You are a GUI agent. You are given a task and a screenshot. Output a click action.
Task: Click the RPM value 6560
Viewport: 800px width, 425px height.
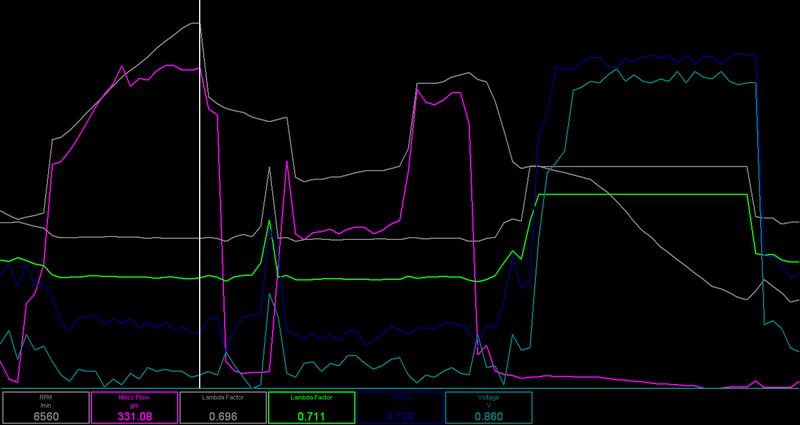pyautogui.click(x=44, y=414)
